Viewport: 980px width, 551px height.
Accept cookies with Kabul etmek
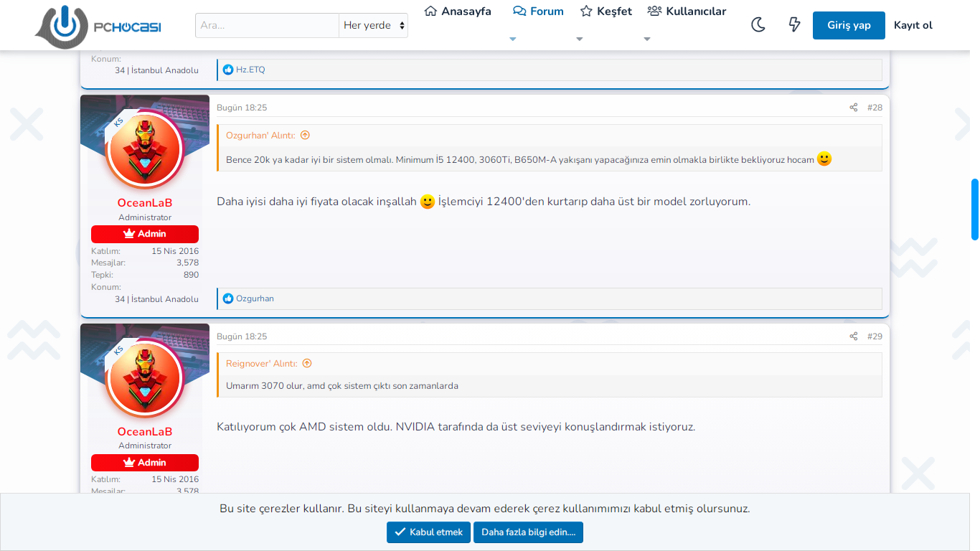(428, 532)
